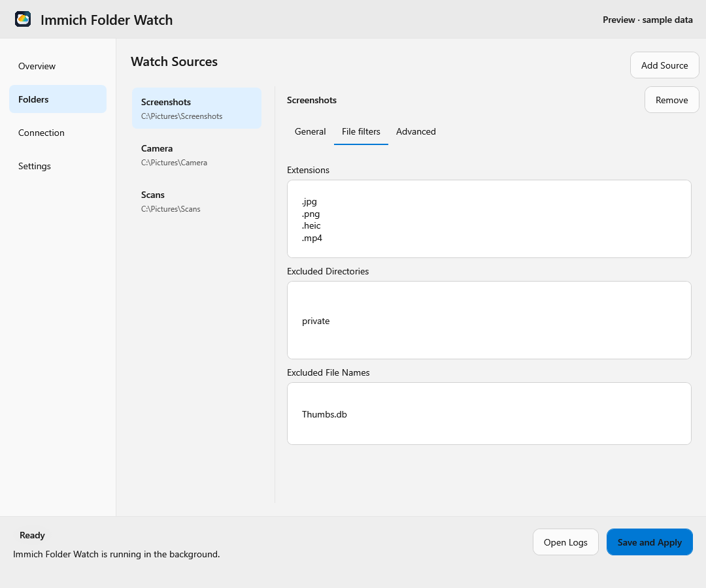Click the Extensions label

click(x=308, y=170)
